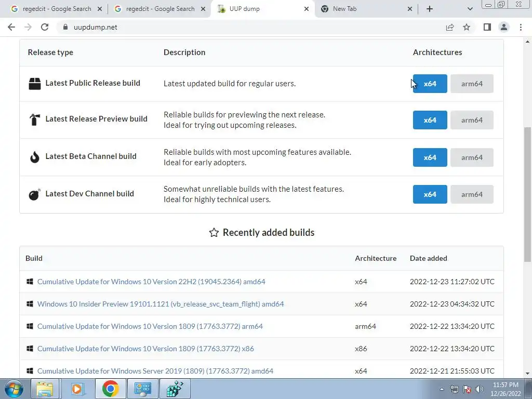Open Windows 10 Insider Preview 19101.1121 link
532x399 pixels.
[161, 304]
